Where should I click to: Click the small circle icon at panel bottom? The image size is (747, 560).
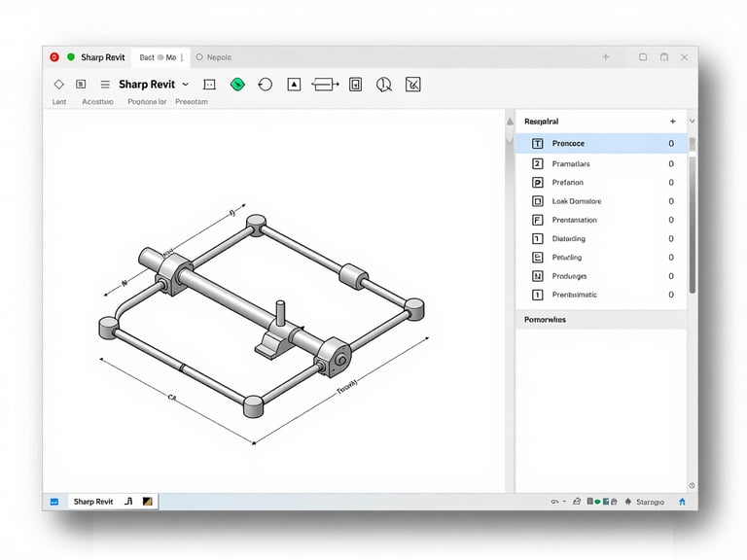(x=692, y=486)
